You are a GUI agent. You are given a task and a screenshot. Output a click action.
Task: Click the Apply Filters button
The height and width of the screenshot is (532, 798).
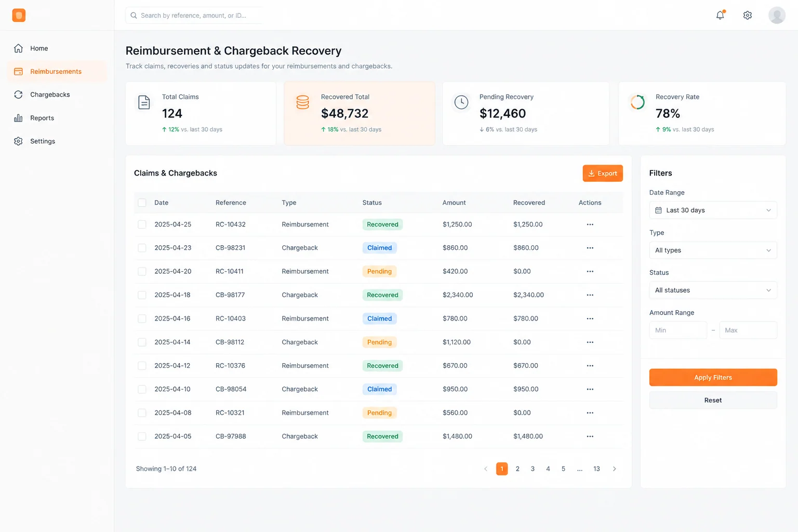[x=713, y=378]
